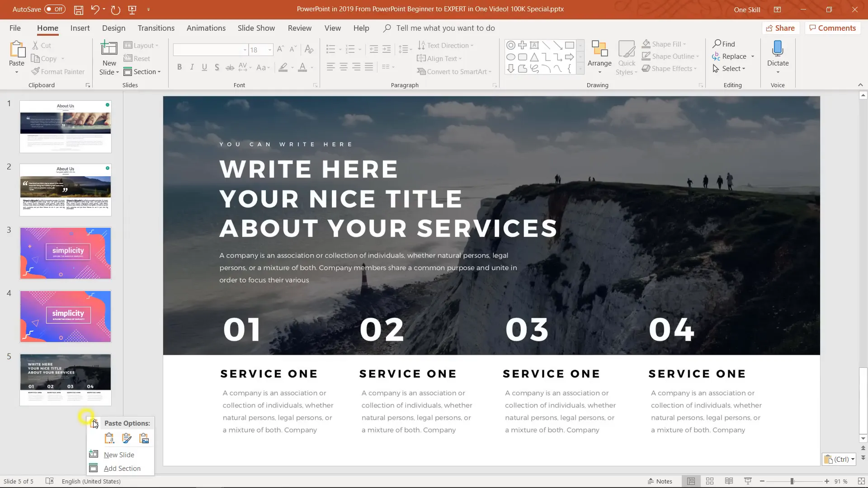Choose the Keep Source Formatting paste option

pos(127,438)
